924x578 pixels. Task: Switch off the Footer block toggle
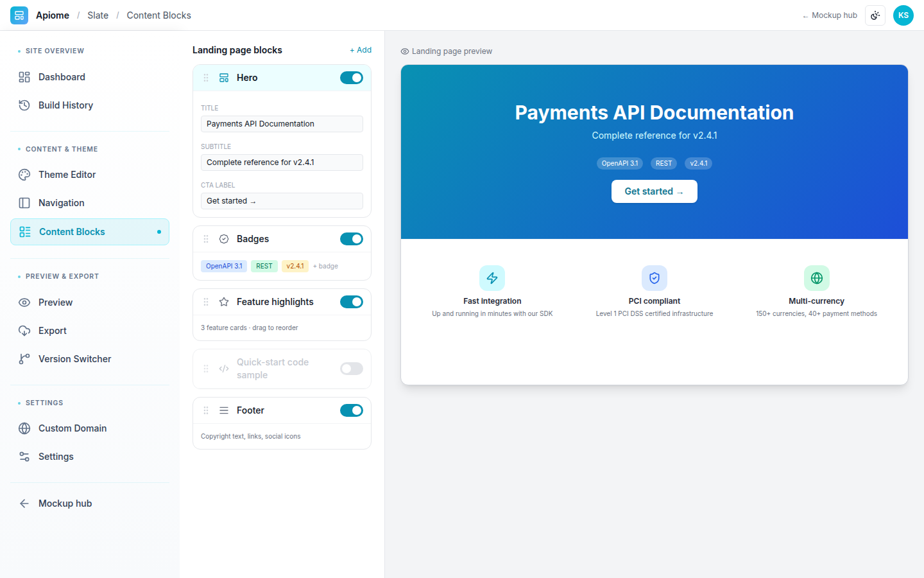pos(352,410)
